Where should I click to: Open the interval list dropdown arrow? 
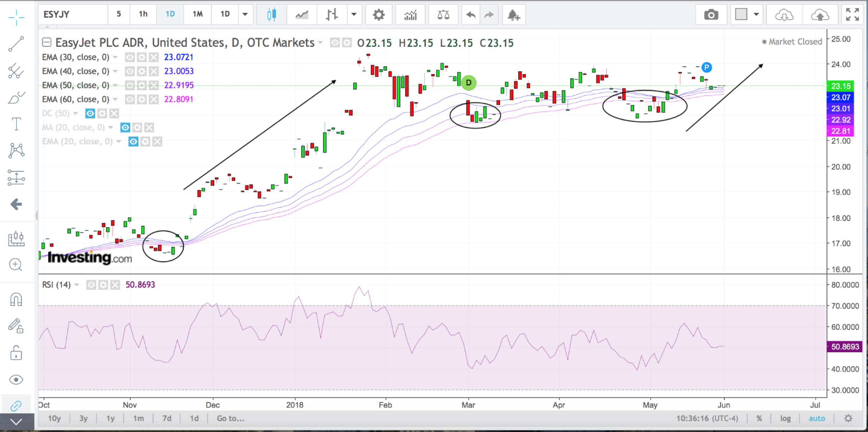click(x=245, y=14)
